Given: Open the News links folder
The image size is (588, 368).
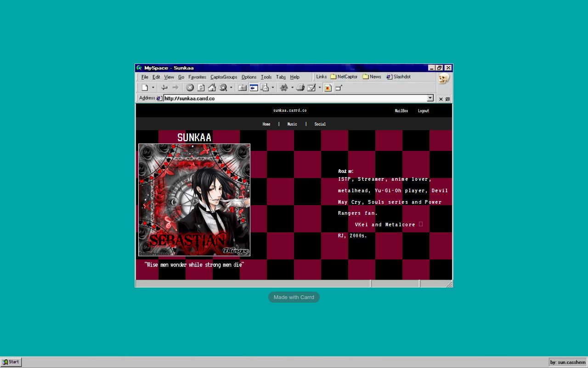Looking at the screenshot, I should coord(372,77).
